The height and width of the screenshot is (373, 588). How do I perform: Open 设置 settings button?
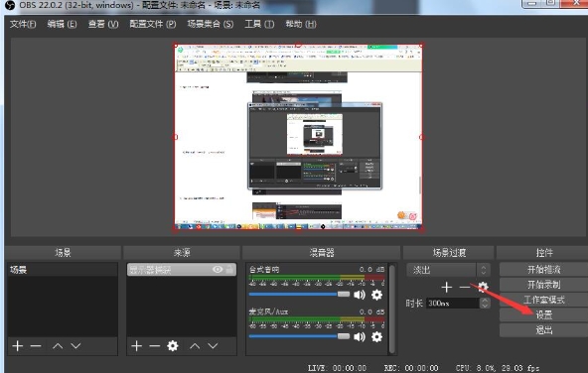[x=543, y=314]
